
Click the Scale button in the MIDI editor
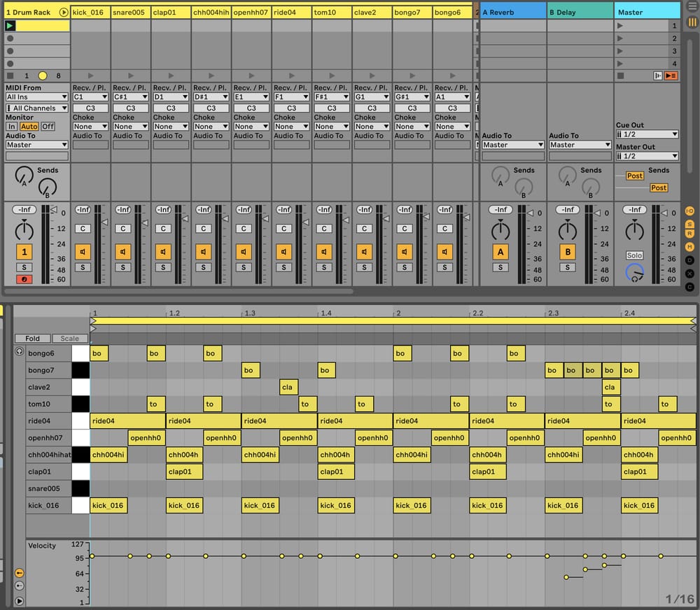(69, 338)
